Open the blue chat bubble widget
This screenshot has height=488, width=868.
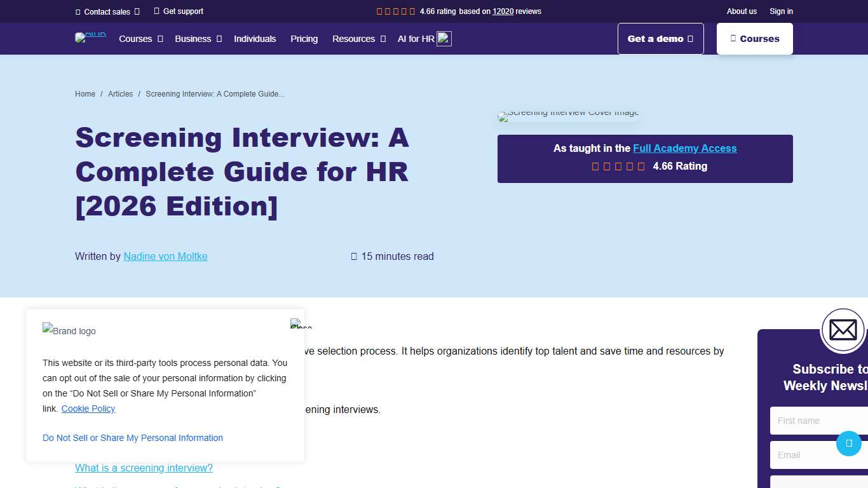849,444
